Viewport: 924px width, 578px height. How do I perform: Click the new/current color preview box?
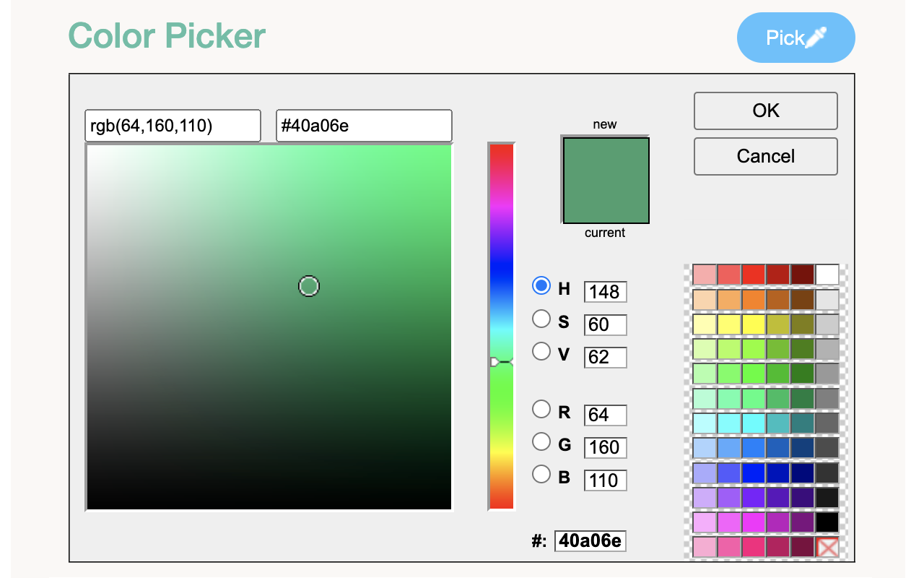pos(606,180)
